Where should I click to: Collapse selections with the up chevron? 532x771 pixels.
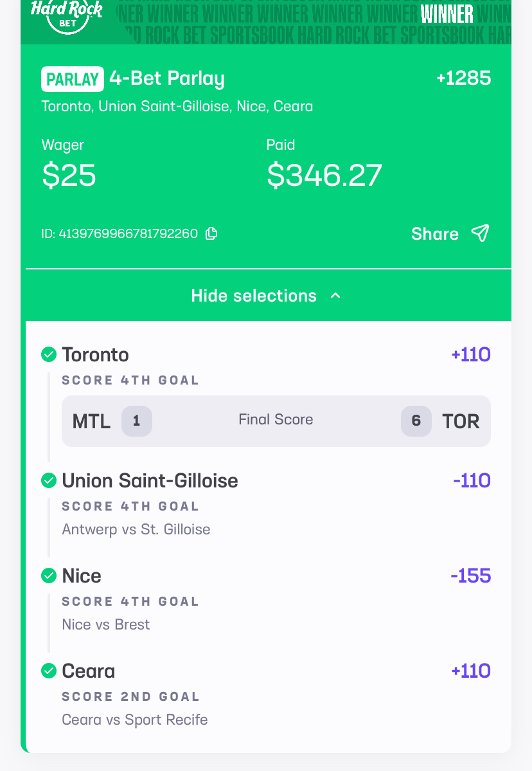tap(335, 296)
